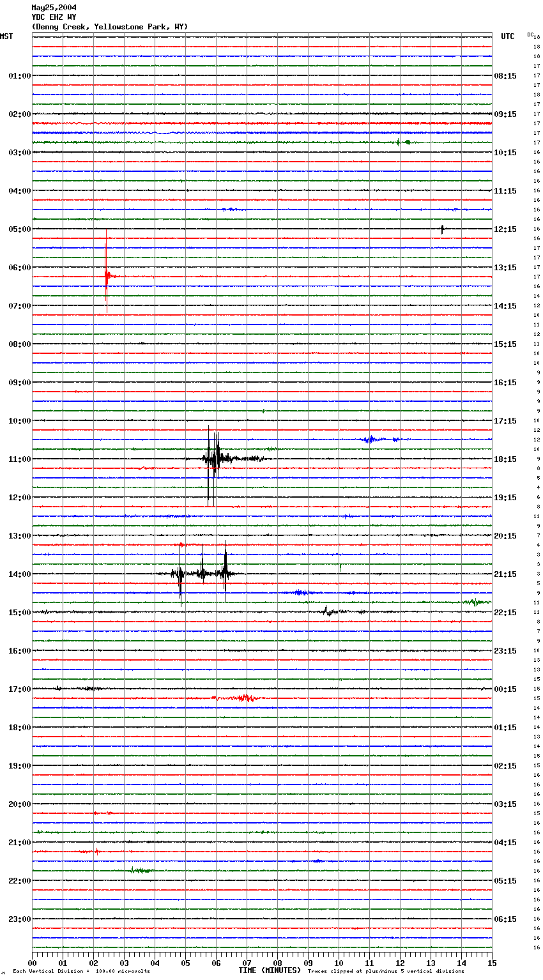Click the MST axis label
The image size is (543, 980).
(x=6, y=36)
